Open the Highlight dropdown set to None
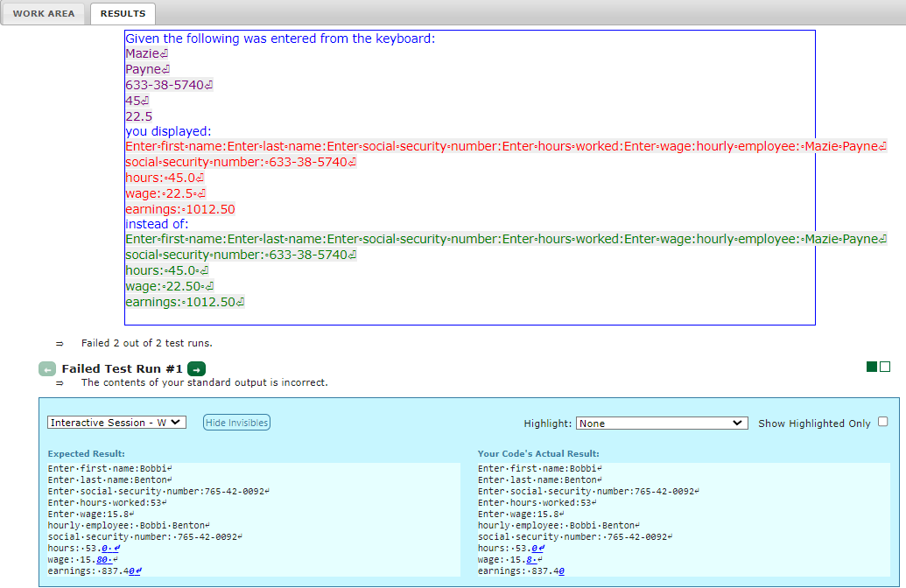This screenshot has height=588, width=906. pyautogui.click(x=661, y=422)
